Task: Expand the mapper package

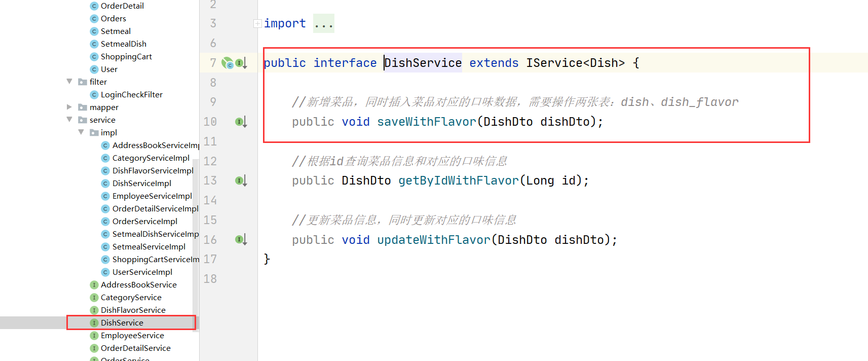Action: click(x=69, y=107)
